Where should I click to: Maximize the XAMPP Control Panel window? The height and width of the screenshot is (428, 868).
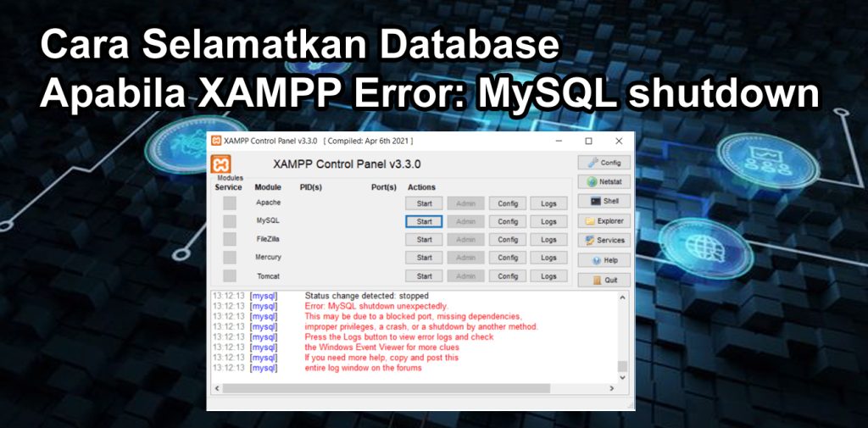[x=588, y=141]
